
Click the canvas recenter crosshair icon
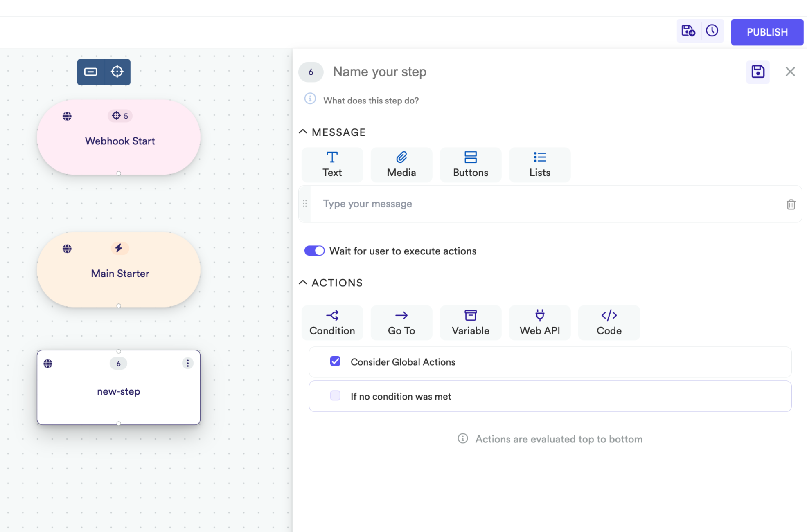point(117,72)
